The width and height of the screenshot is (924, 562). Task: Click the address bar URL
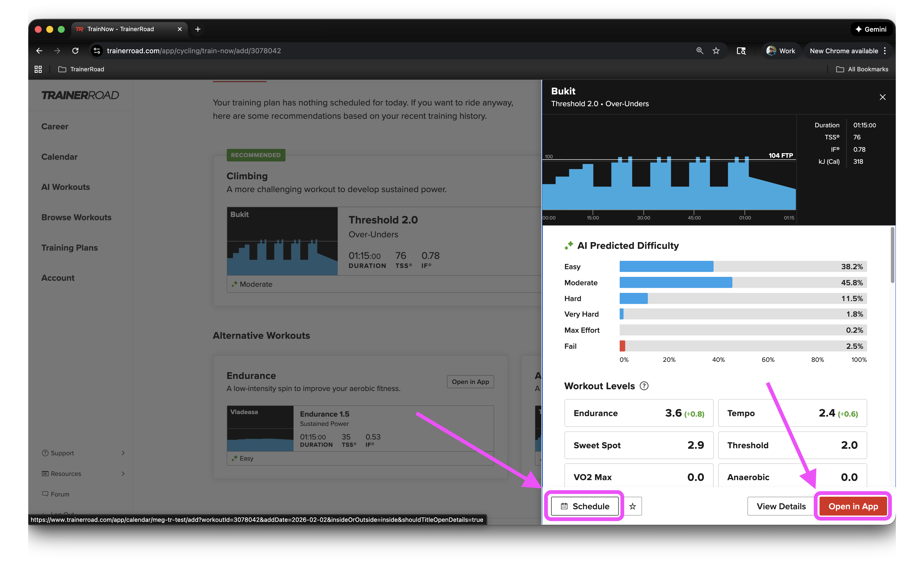tap(194, 51)
